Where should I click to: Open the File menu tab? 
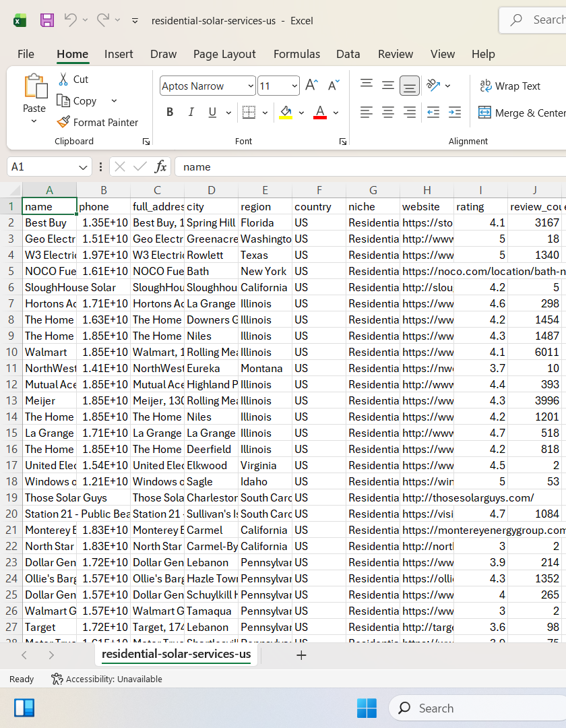coord(26,54)
